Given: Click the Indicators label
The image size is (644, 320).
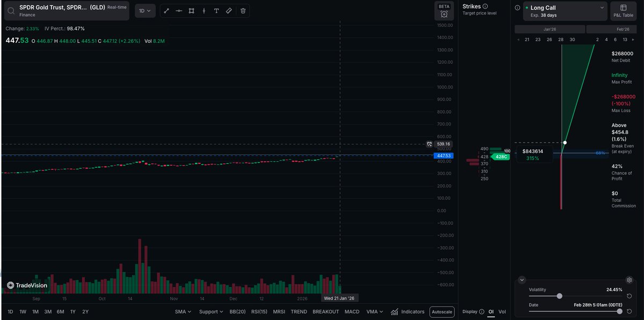Looking at the screenshot, I should pos(412,311).
